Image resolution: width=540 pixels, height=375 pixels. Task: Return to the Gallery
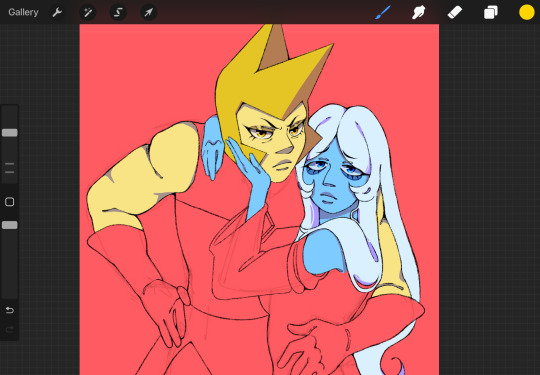pyautogui.click(x=23, y=12)
